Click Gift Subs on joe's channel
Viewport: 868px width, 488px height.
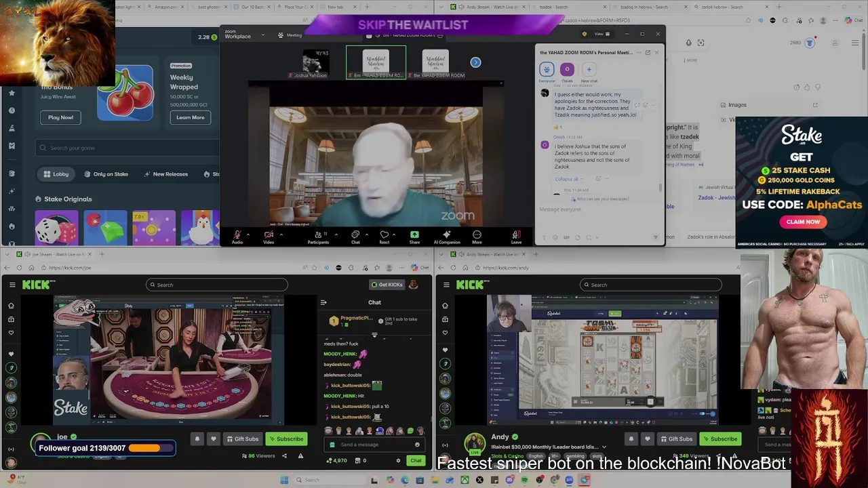242,439
